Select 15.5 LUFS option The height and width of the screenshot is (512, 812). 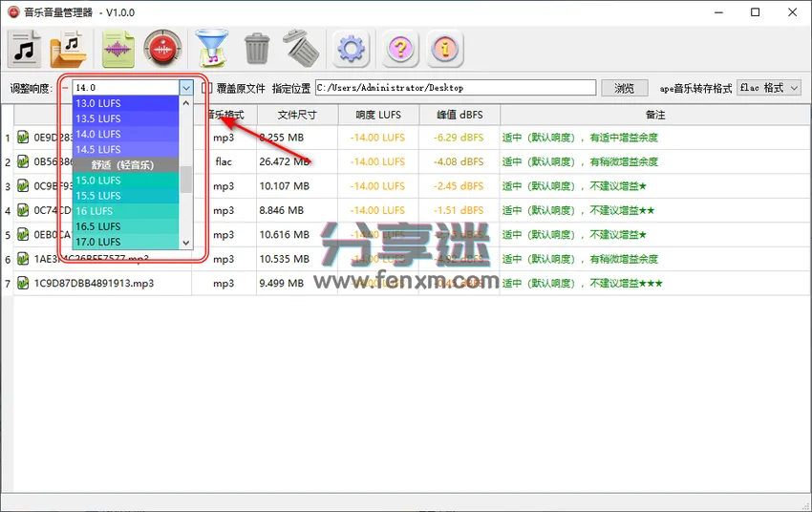click(x=126, y=196)
